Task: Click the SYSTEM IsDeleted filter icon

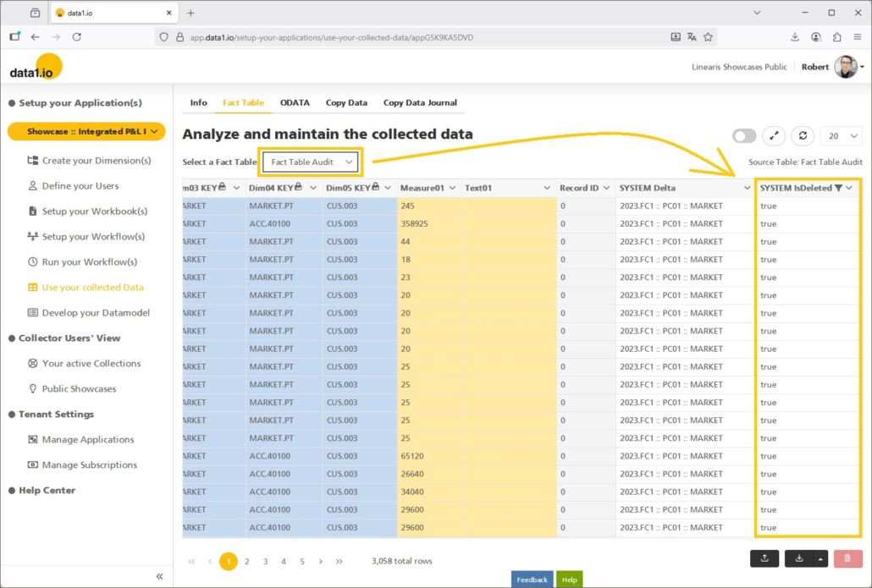Action: coord(838,188)
